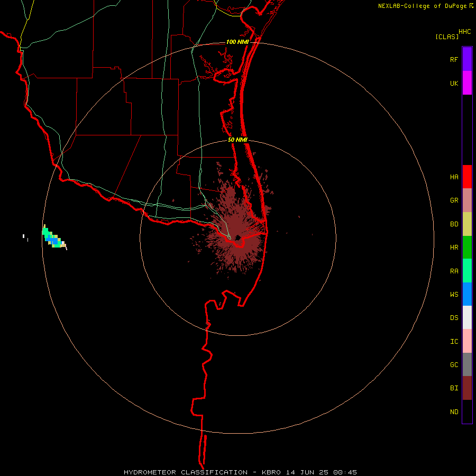Screen dimensions: 476x476
Task: Click the DS white legend swatch
Action: [x=467, y=317]
